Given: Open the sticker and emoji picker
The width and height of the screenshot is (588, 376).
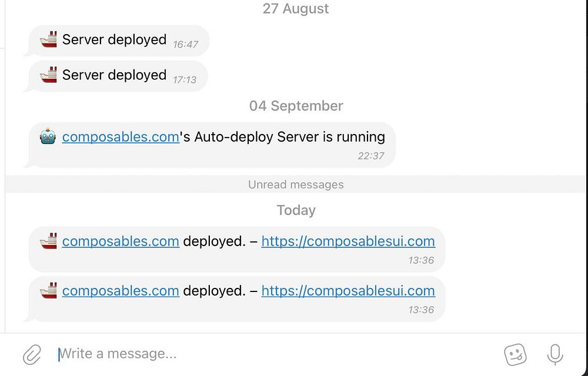Looking at the screenshot, I should [x=515, y=354].
